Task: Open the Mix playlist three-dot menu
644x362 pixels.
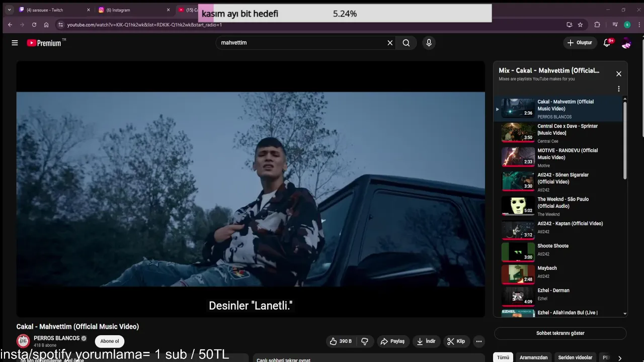Action: 619,89
